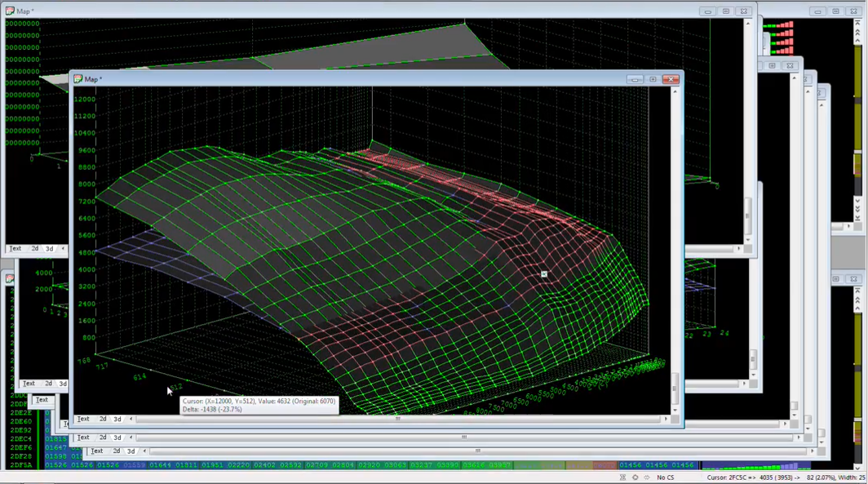
Task: Maximize the top-left background Map window
Action: click(726, 11)
